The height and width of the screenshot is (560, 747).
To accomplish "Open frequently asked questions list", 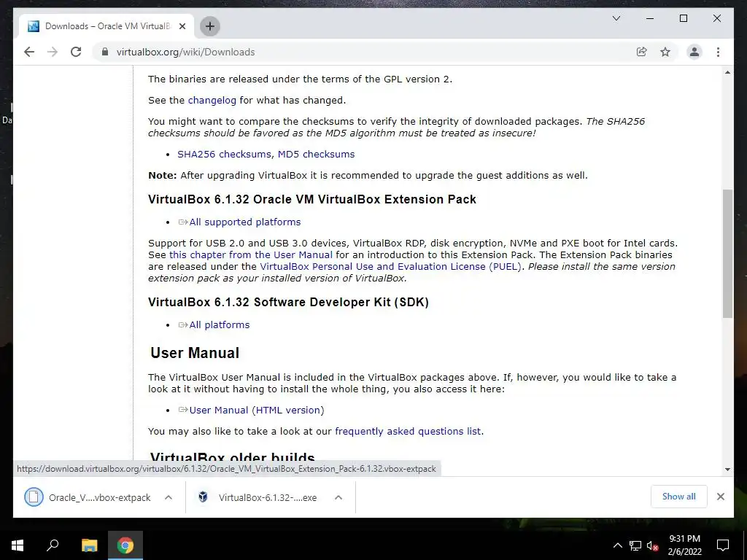I will (x=408, y=431).
